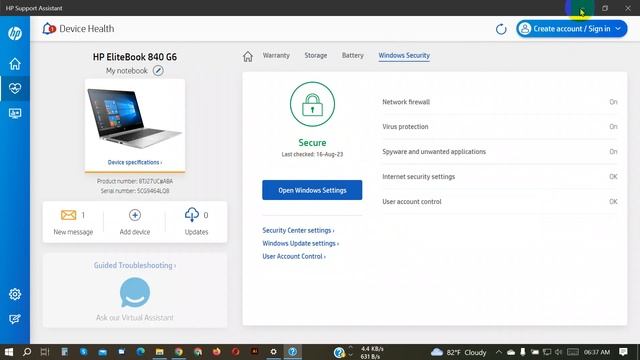Viewport: 640px width, 360px height.
Task: Click the HP EliteBook 840 G6 title
Action: 135,57
